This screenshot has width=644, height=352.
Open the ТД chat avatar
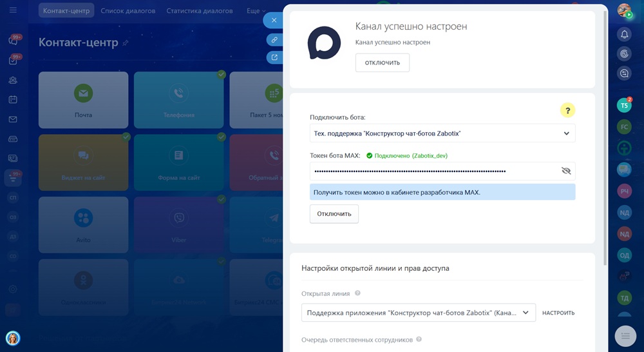click(x=624, y=298)
